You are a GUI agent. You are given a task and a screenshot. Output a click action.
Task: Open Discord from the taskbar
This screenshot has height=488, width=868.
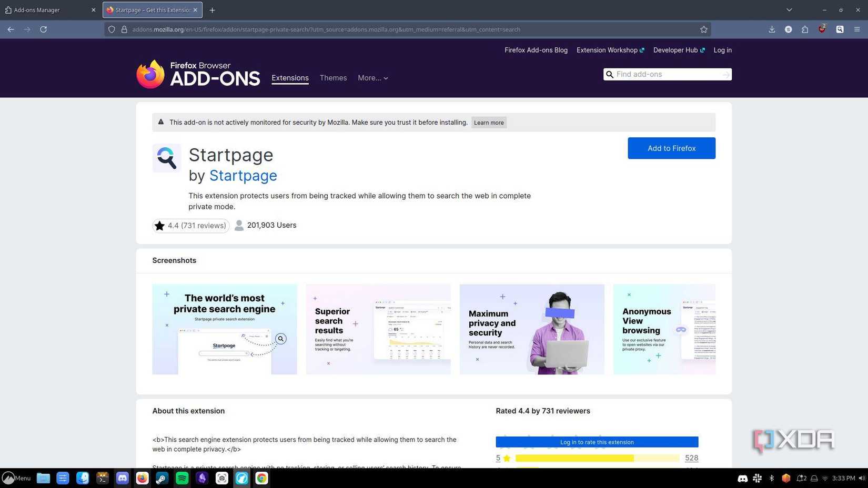pyautogui.click(x=123, y=478)
